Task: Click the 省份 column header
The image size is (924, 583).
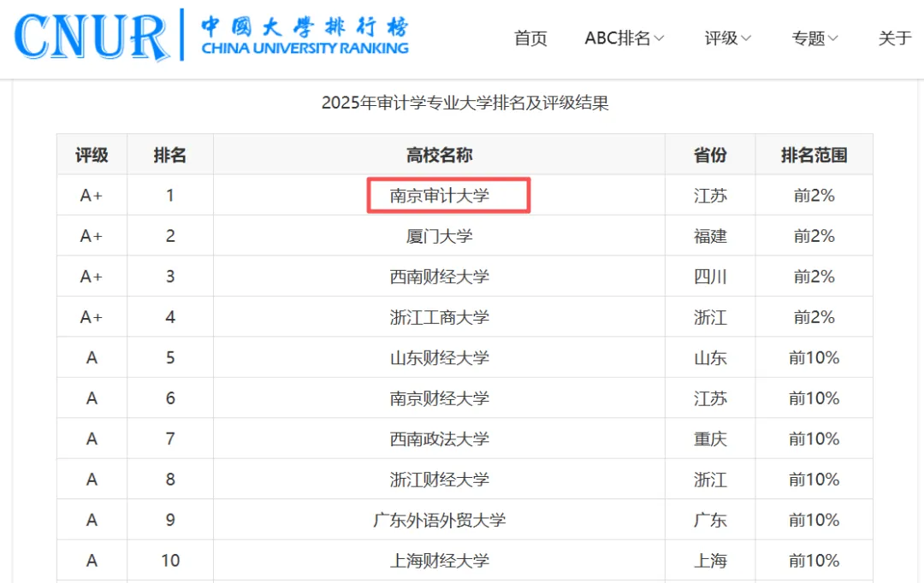Action: tap(710, 155)
